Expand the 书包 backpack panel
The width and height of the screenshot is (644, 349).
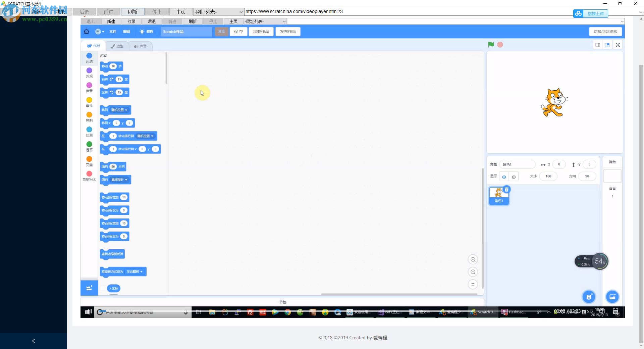tap(282, 302)
